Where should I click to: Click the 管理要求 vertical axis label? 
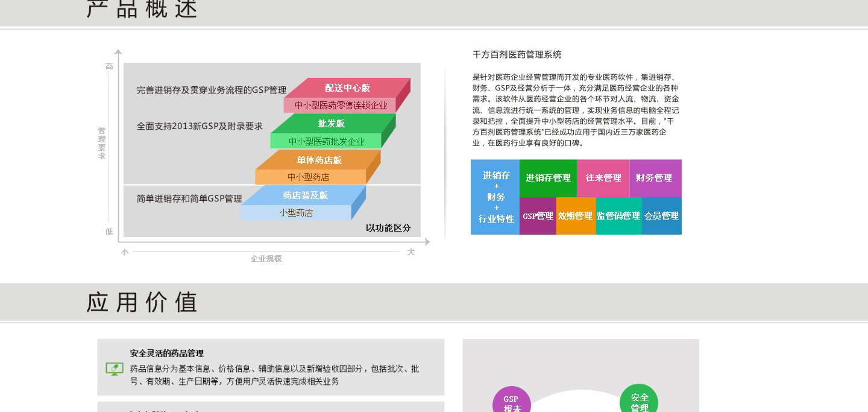[102, 143]
